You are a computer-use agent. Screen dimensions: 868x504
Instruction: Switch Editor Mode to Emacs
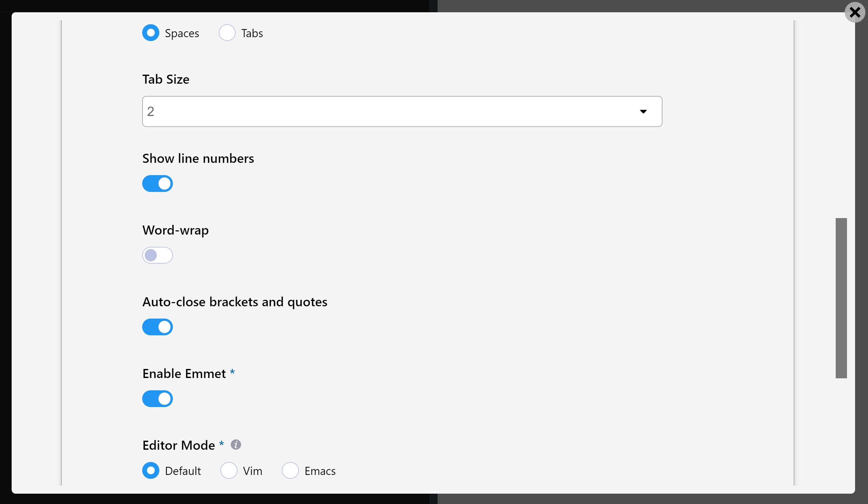291,471
